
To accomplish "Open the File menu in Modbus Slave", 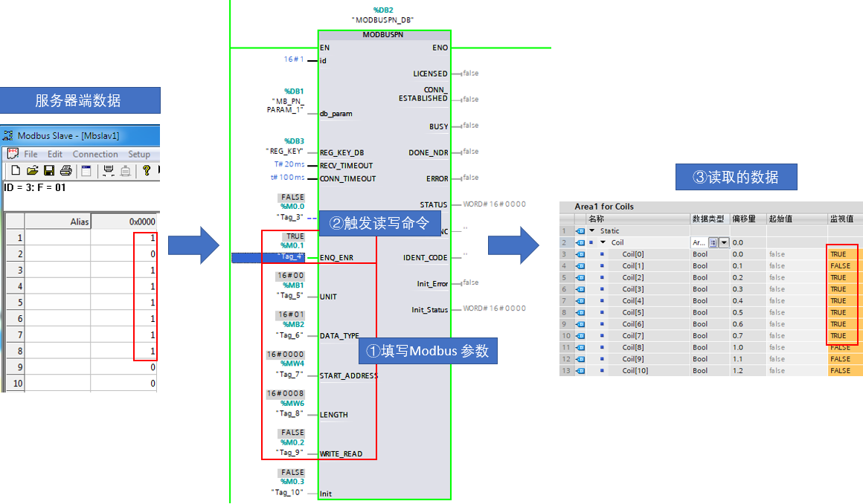I will [x=31, y=154].
